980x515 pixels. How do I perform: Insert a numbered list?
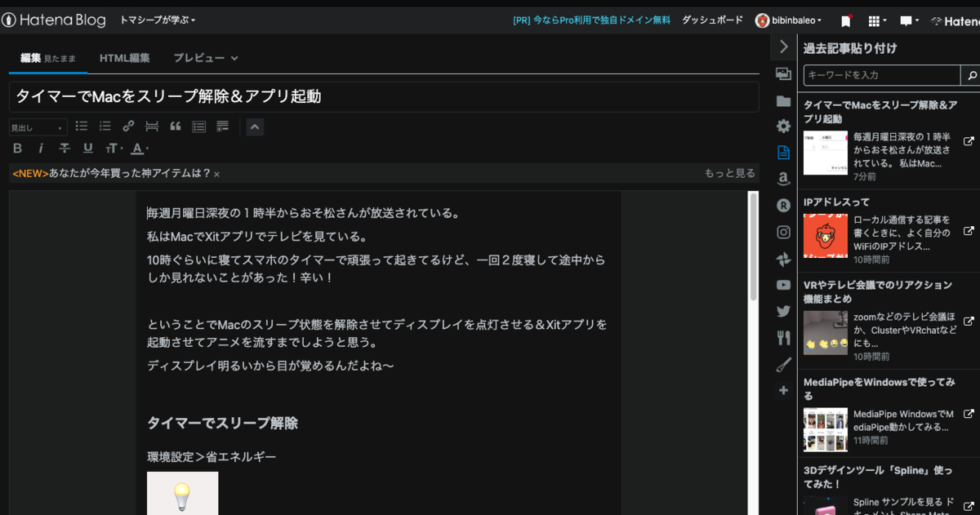105,127
